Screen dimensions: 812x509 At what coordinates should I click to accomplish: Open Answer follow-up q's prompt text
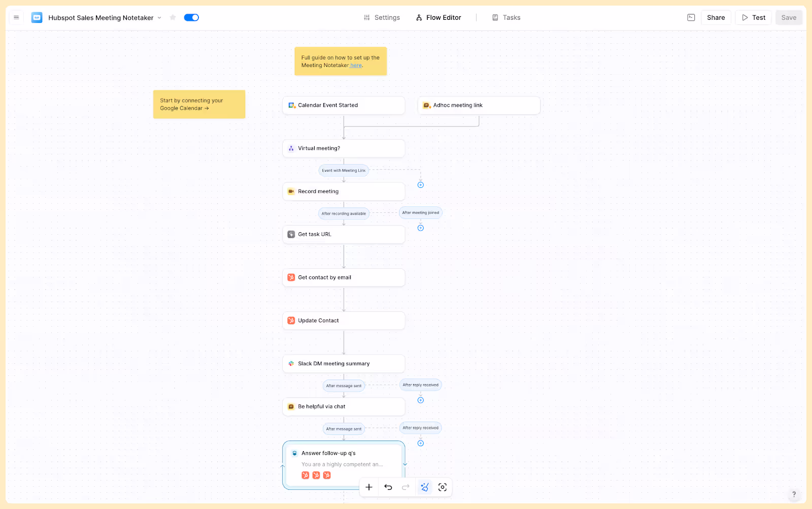click(342, 464)
